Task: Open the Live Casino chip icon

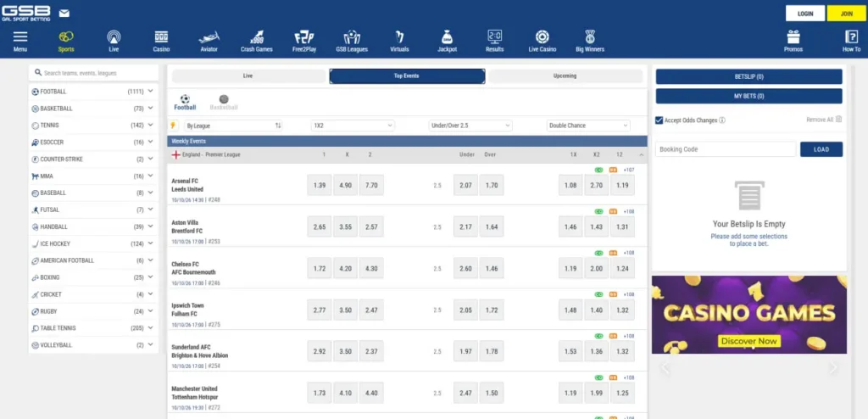Action: click(542, 37)
